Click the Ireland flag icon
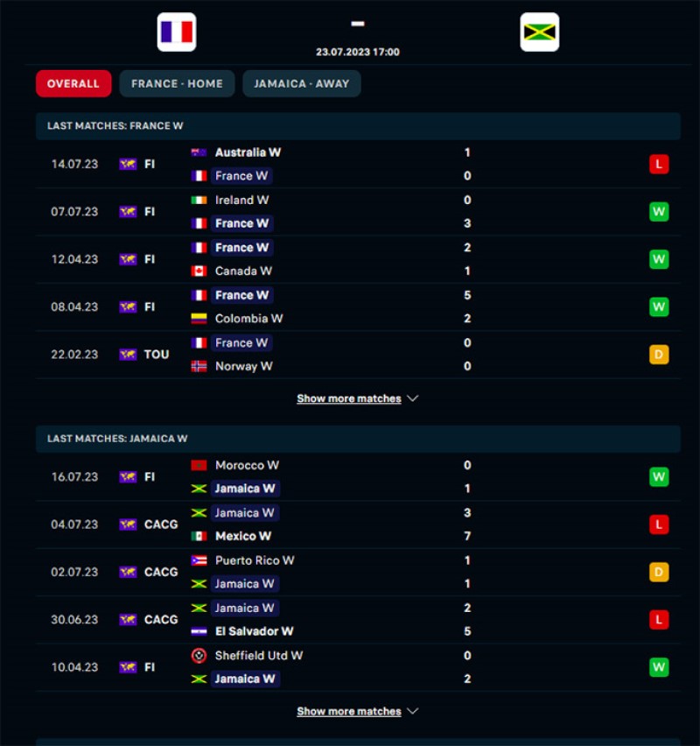This screenshot has height=746, width=700. click(199, 200)
